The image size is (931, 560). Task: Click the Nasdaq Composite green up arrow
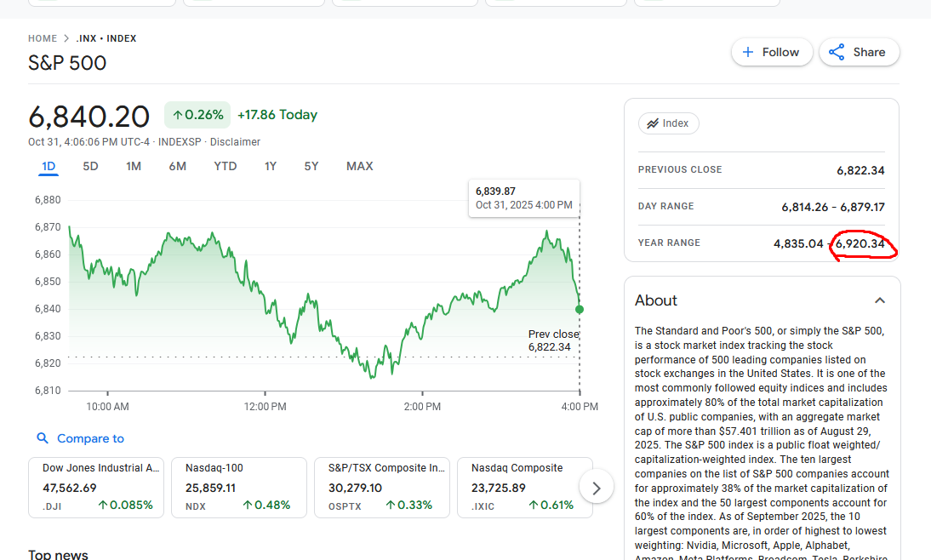point(534,505)
